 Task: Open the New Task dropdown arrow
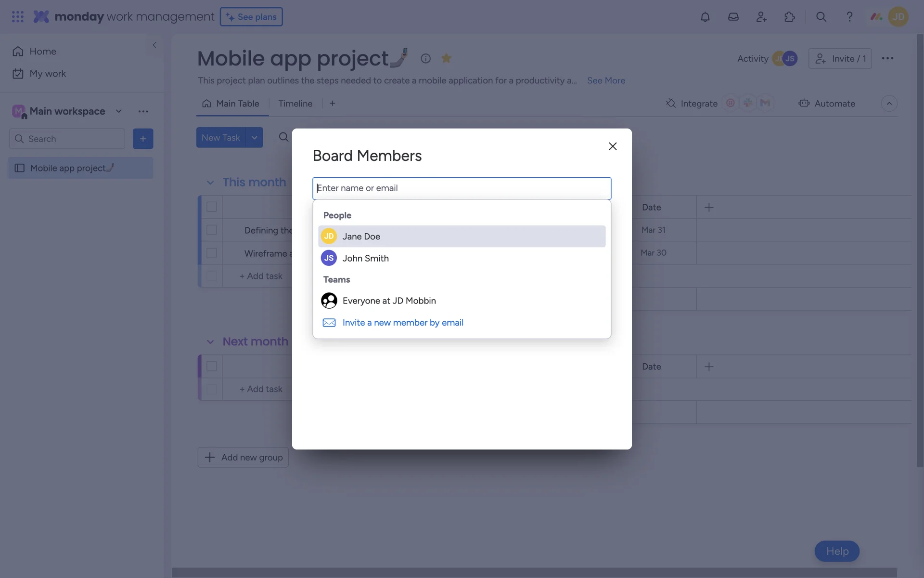tap(254, 138)
